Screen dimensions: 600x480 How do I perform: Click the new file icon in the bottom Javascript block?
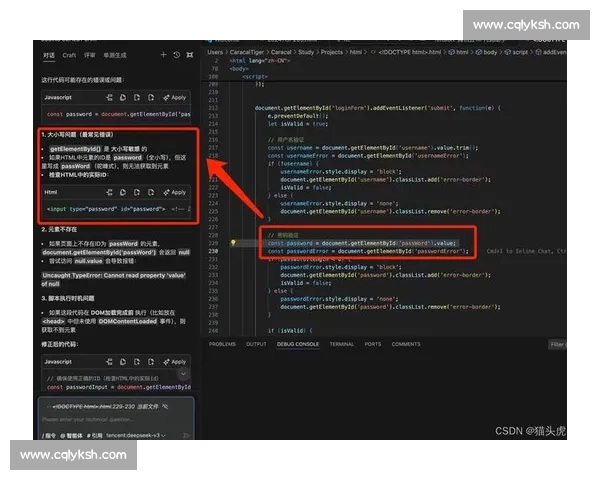click(137, 361)
